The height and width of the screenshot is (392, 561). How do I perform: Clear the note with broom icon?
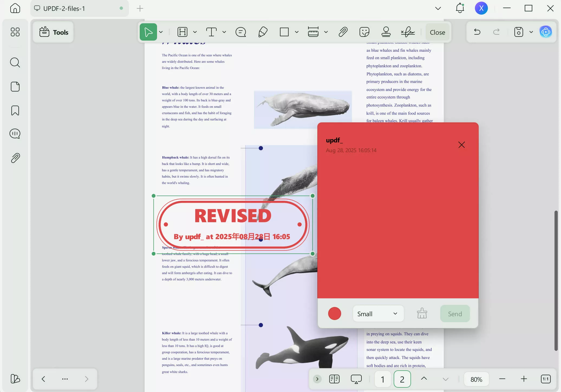tap(422, 313)
